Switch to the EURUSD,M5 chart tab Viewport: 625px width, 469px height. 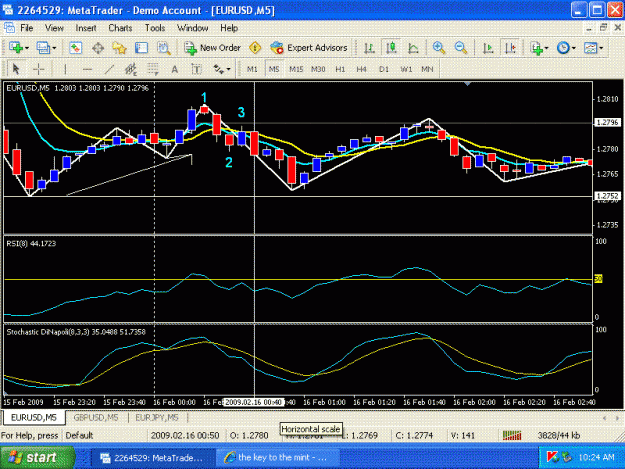click(34, 418)
